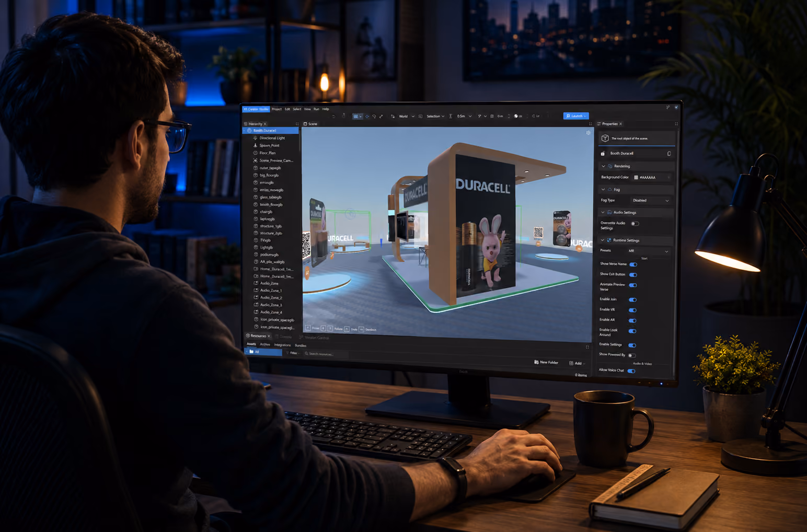Toggle Enable AR switch
This screenshot has height=532, width=807.
click(632, 321)
